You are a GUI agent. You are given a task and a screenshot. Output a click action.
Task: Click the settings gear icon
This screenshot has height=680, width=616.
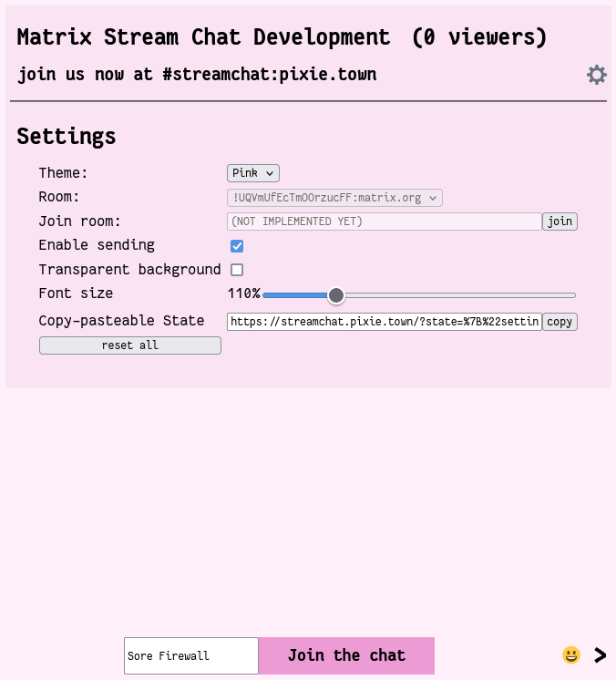(x=596, y=75)
